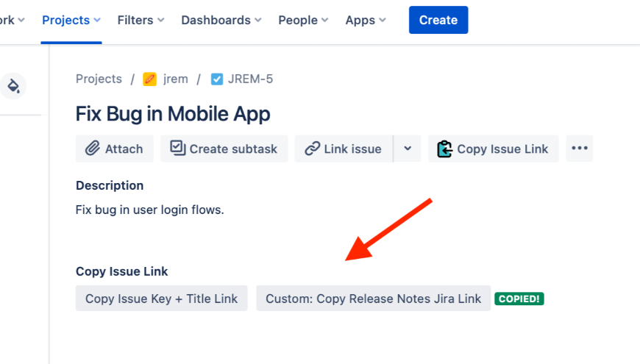Open the People menu
The image size is (640, 364).
click(303, 20)
